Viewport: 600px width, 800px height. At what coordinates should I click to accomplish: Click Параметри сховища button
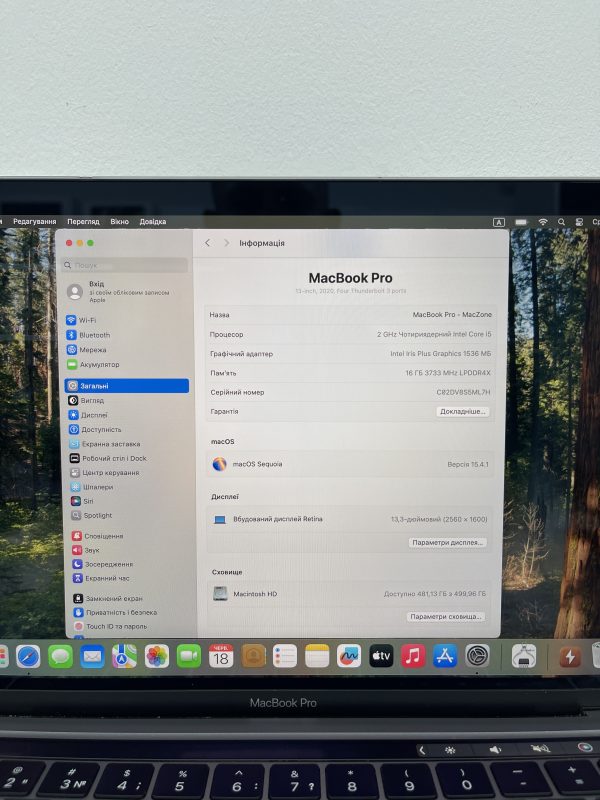[x=446, y=616]
